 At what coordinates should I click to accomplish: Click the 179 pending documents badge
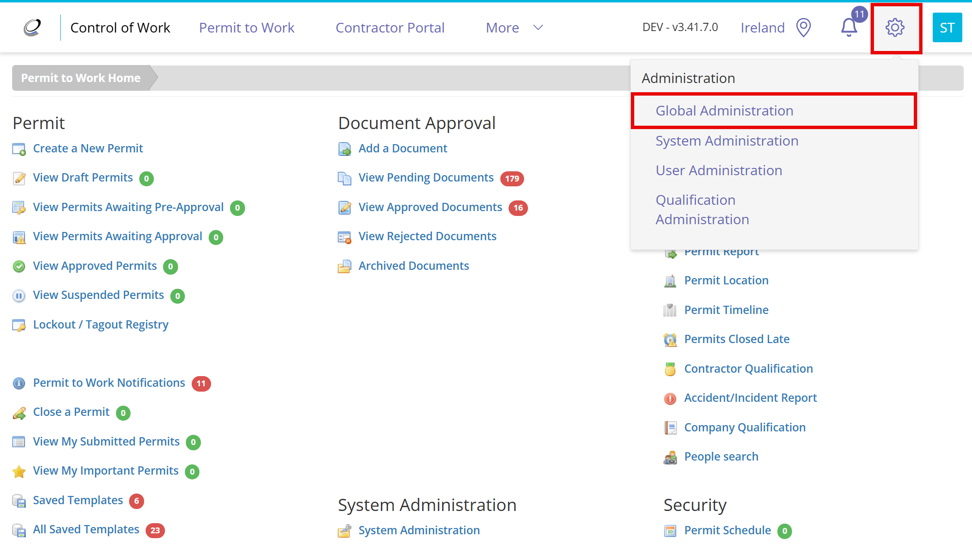pos(512,179)
